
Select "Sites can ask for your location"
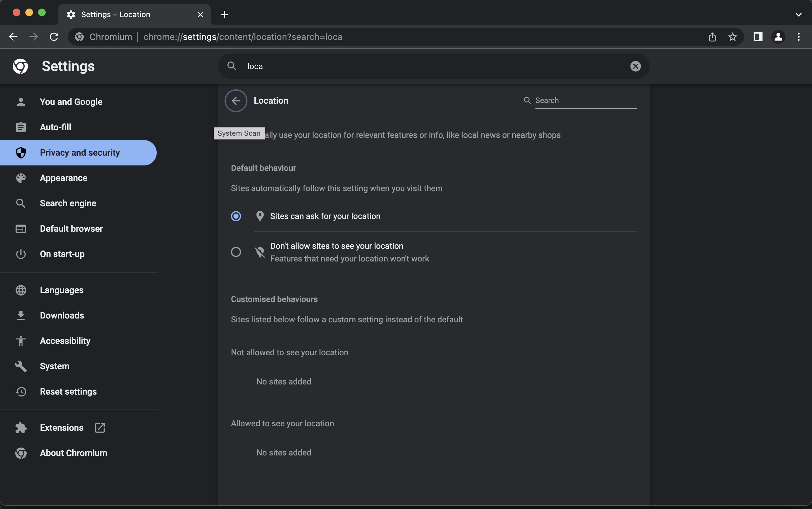pos(236,216)
